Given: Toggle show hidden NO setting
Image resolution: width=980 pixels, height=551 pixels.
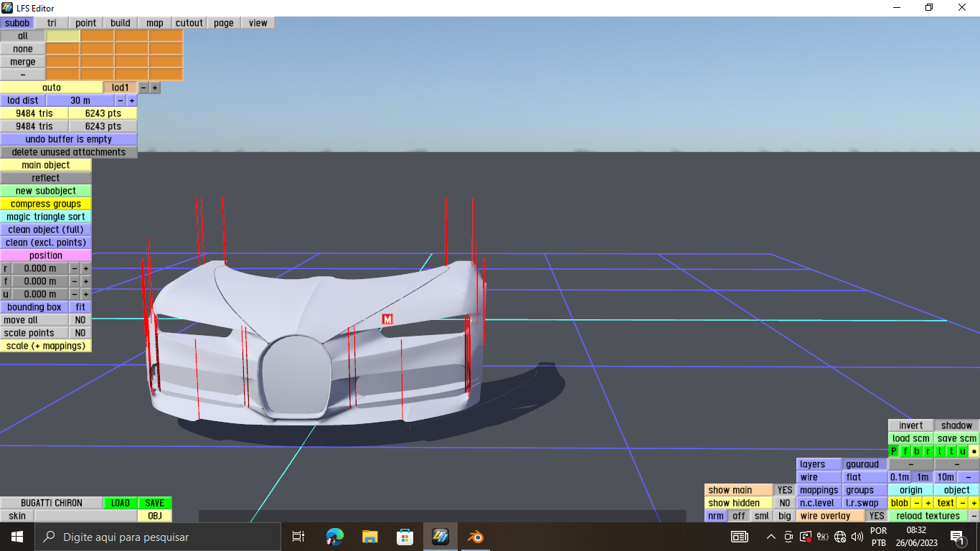Looking at the screenshot, I should point(785,503).
